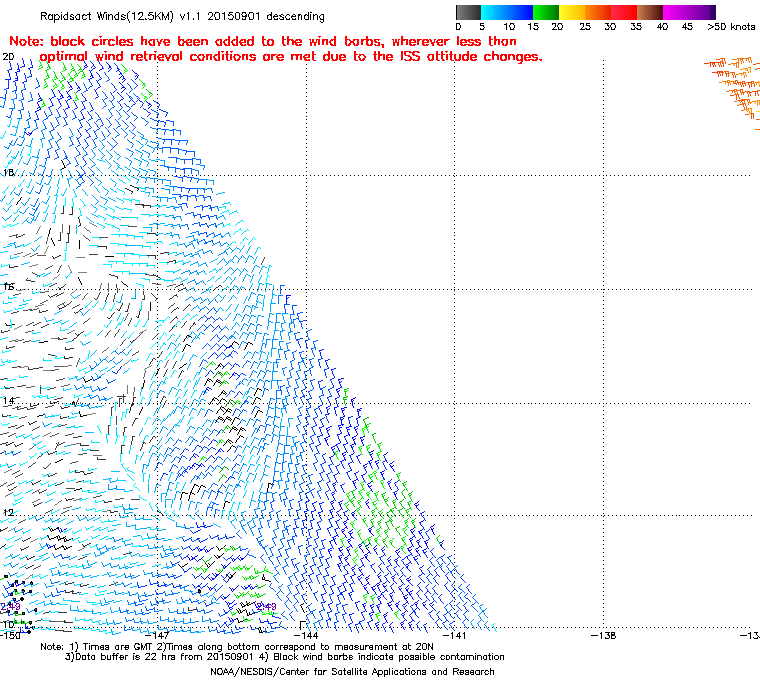Image resolution: width=760 pixels, height=688 pixels.
Task: Click the '45' label under the color bar
Action: point(687,27)
